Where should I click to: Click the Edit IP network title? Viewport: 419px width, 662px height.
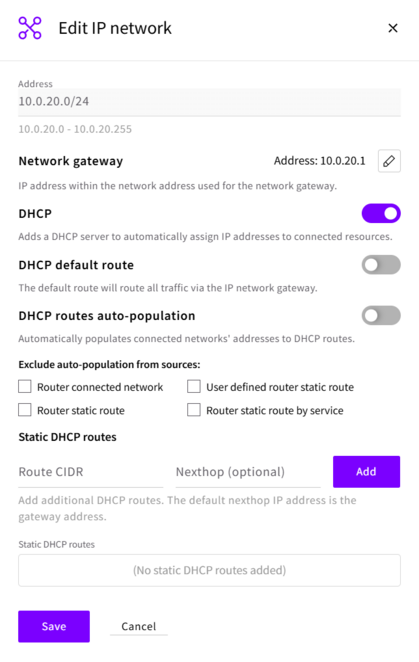click(x=115, y=28)
